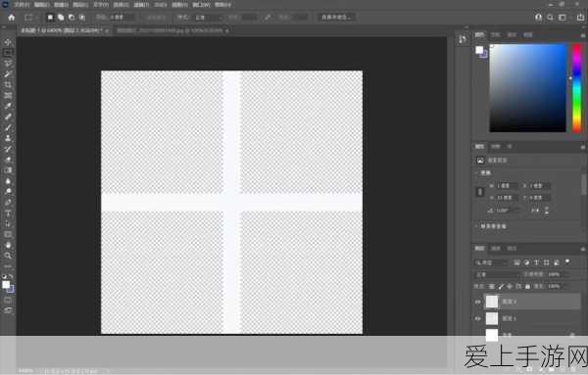Click the hue spectrum slider in Color panel
The image size is (588, 375).
[577, 88]
